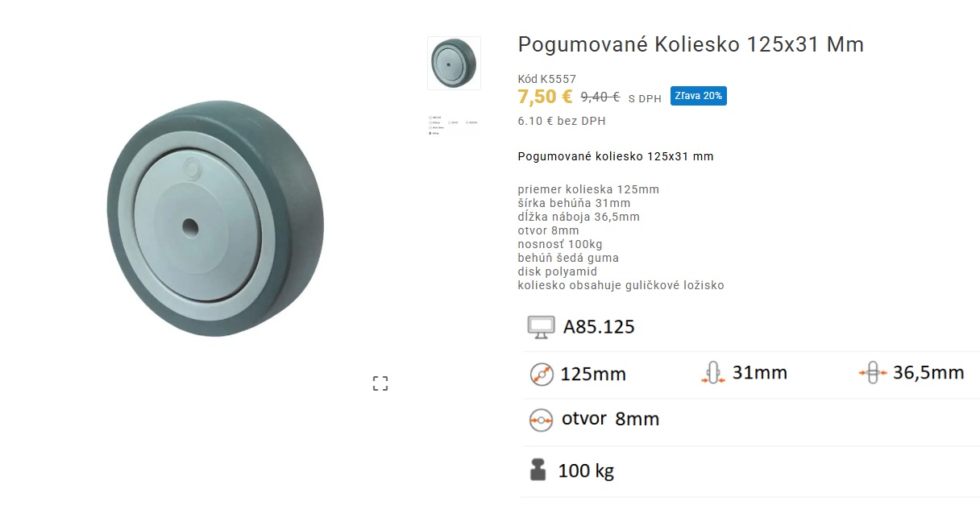
Task: Click the koliesko obsahuje guličkové ložisko text
Action: pos(621,285)
